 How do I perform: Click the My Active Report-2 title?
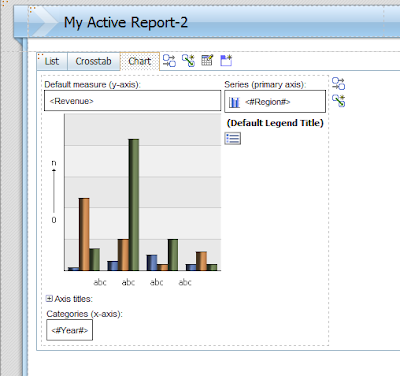[126, 23]
